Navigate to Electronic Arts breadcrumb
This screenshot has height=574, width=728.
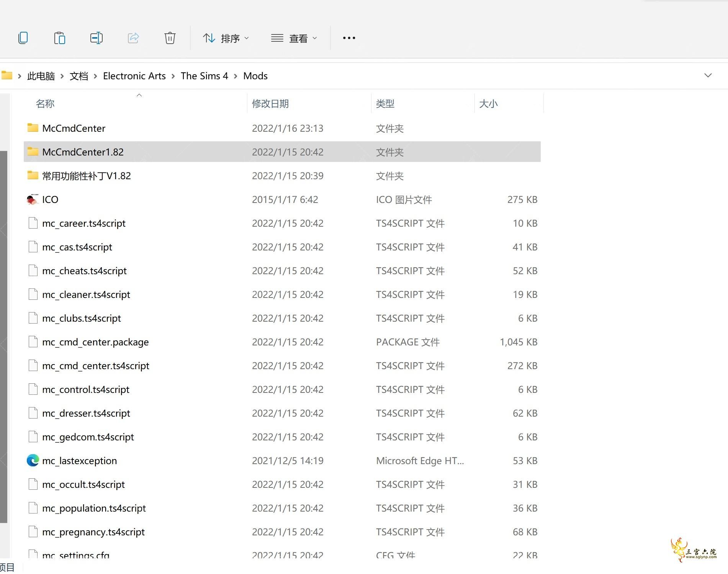pos(134,76)
